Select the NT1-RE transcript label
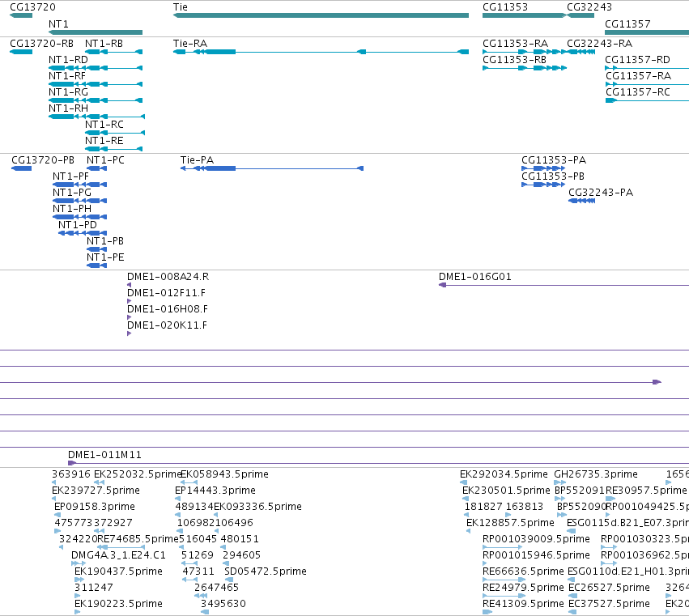689x616 pixels. pos(104,141)
